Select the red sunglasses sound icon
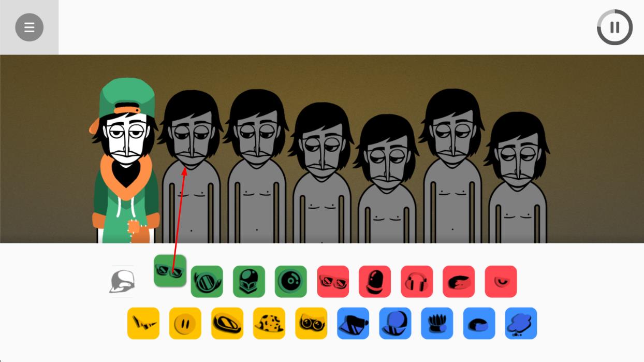Image resolution: width=644 pixels, height=362 pixels. tap(333, 282)
